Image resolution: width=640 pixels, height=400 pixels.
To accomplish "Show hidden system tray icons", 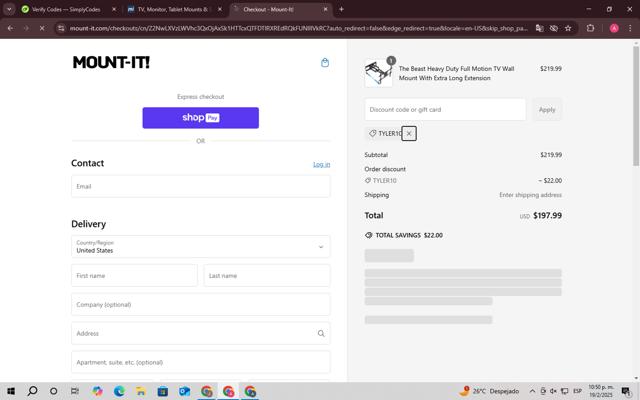I will [x=532, y=391].
